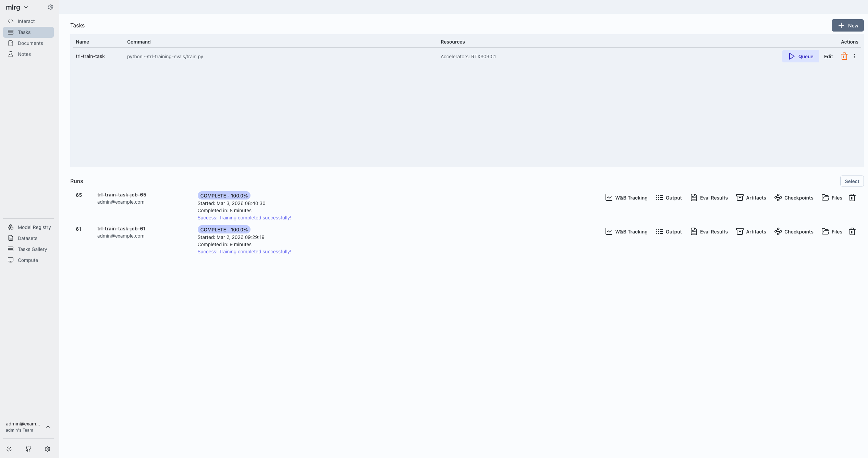868x458 pixels.
Task: Queue the trl-train-task
Action: (800, 56)
